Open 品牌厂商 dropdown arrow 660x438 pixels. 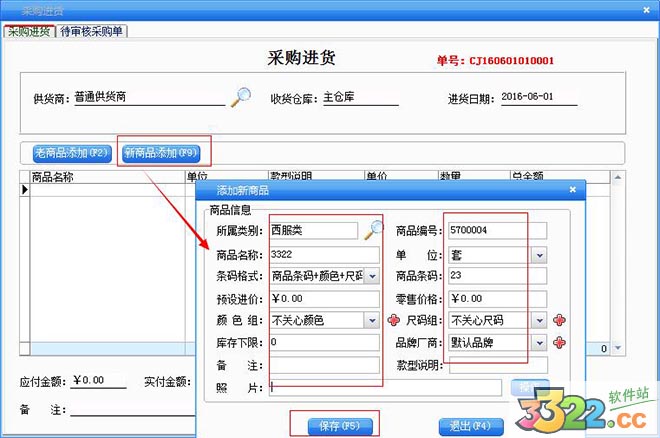pyautogui.click(x=540, y=343)
